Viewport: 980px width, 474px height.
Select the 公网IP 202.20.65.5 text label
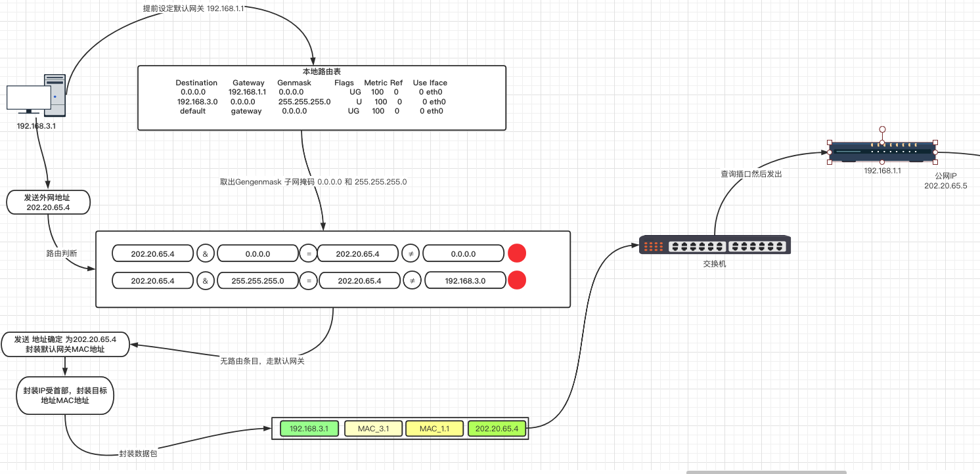[945, 181]
